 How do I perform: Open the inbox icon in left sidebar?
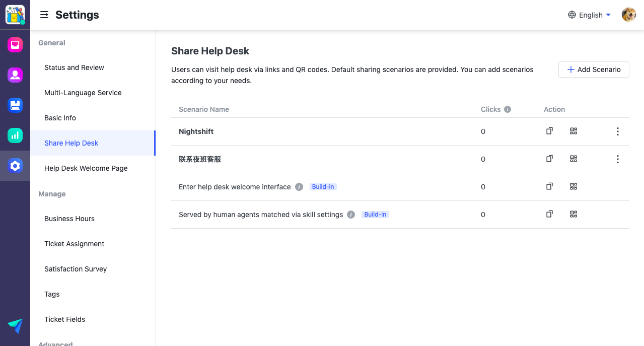(15, 45)
